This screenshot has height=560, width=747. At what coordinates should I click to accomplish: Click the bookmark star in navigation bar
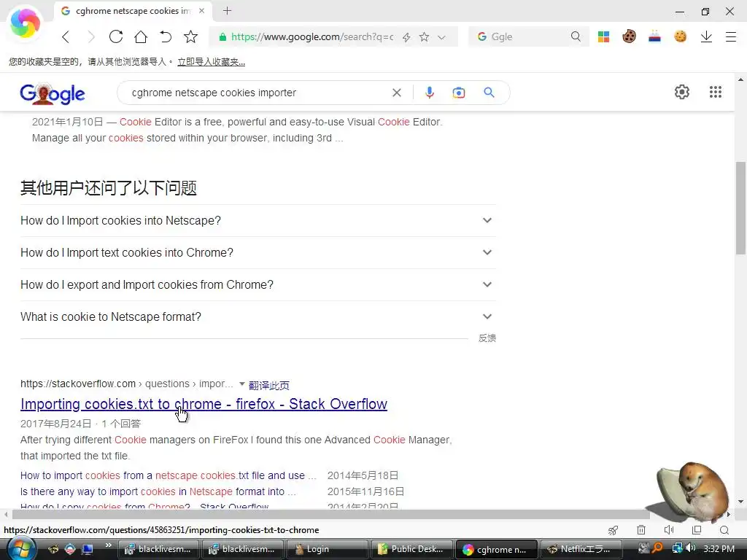[190, 36]
